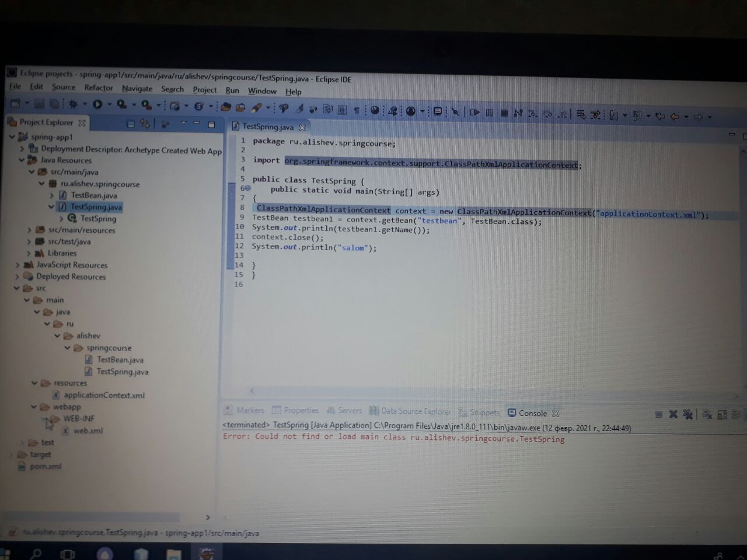The height and width of the screenshot is (560, 747).
Task: Click Terminate square icon in Console toolbar
Action: [x=658, y=414]
